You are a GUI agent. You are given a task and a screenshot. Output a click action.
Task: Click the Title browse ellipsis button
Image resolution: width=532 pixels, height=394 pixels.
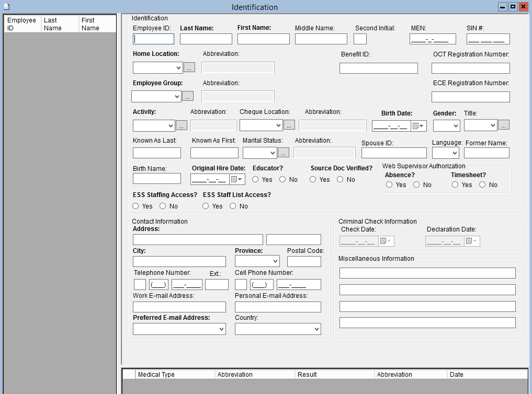503,125
